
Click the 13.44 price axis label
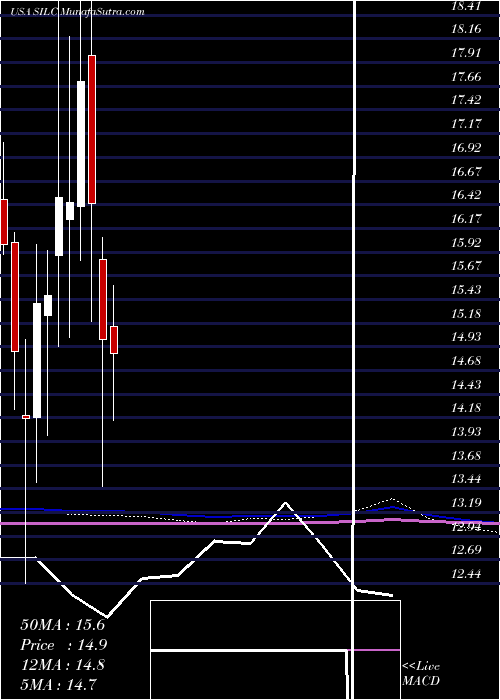467,479
